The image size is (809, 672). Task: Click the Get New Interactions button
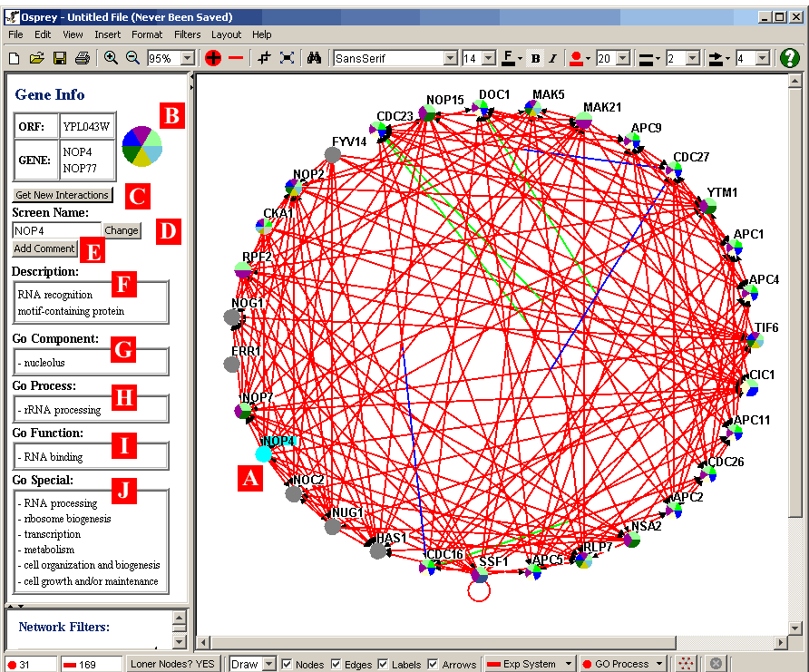tap(63, 195)
